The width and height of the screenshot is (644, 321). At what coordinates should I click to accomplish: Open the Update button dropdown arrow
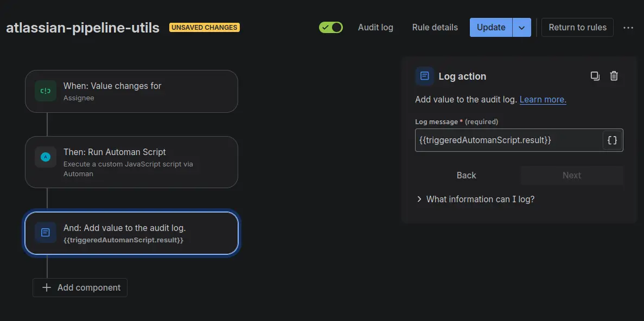[x=522, y=28]
